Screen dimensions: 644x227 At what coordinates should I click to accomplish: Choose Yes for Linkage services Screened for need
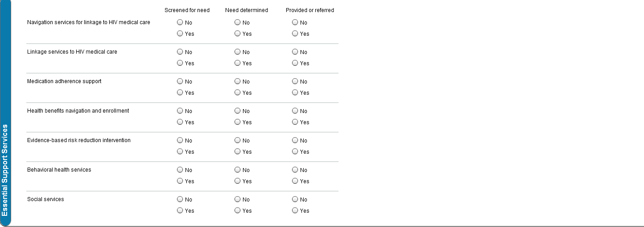click(x=180, y=63)
